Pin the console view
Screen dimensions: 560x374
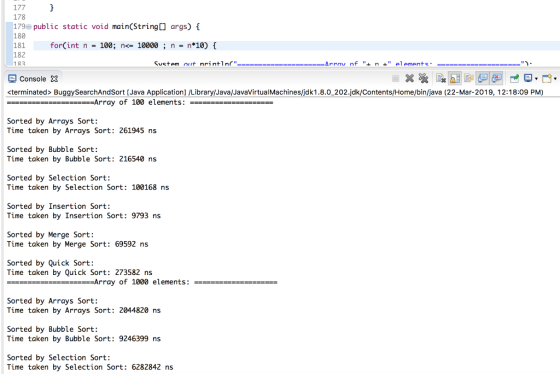tap(514, 78)
